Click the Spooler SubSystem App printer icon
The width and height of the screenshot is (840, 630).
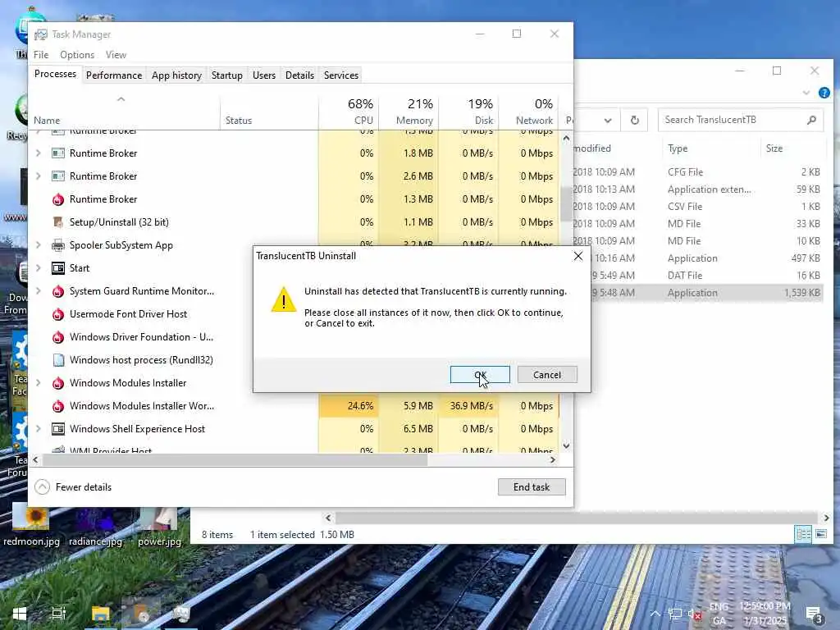pyautogui.click(x=58, y=245)
